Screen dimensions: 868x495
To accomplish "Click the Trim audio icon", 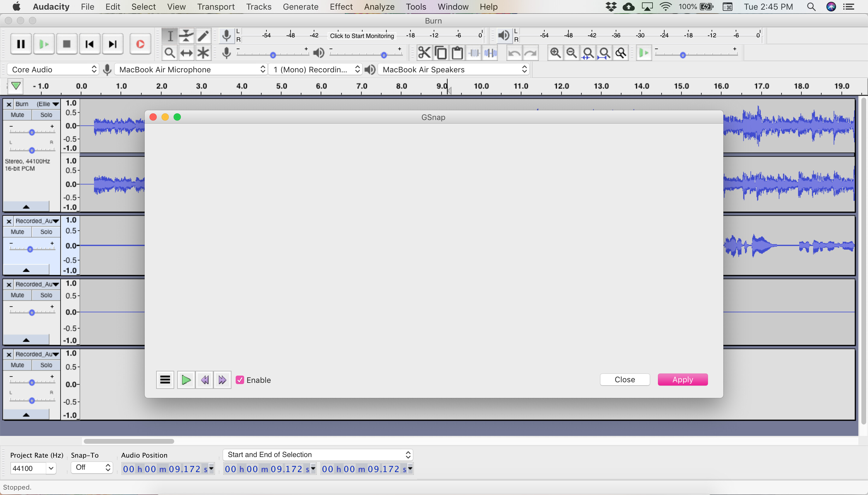I will (x=474, y=53).
